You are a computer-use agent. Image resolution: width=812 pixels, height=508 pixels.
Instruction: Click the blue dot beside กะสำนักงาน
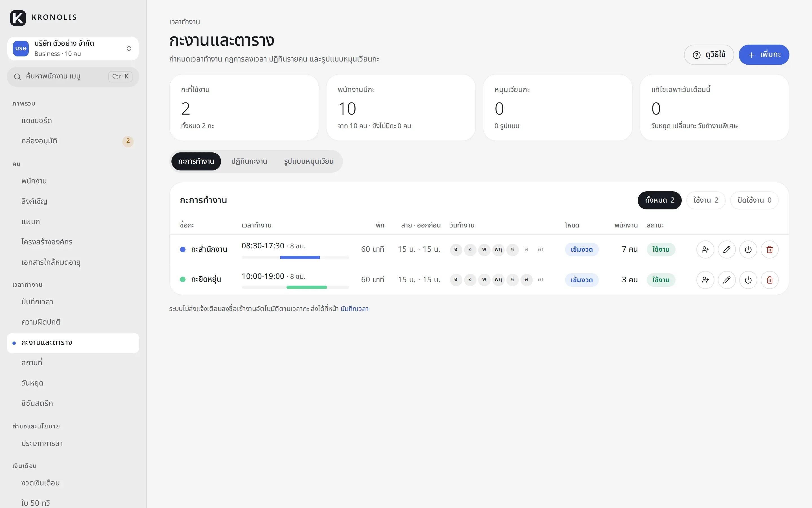[x=182, y=249]
